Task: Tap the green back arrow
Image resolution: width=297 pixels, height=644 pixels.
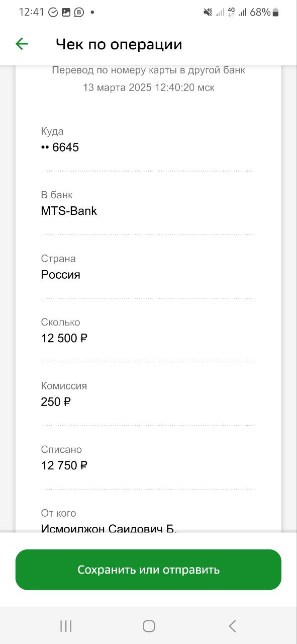Action: 22,44
